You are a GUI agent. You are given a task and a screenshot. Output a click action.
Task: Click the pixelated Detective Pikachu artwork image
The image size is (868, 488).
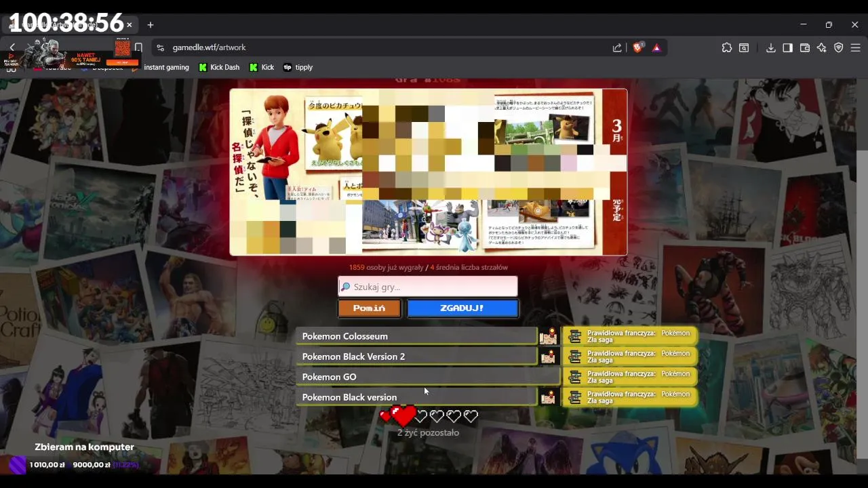click(428, 172)
